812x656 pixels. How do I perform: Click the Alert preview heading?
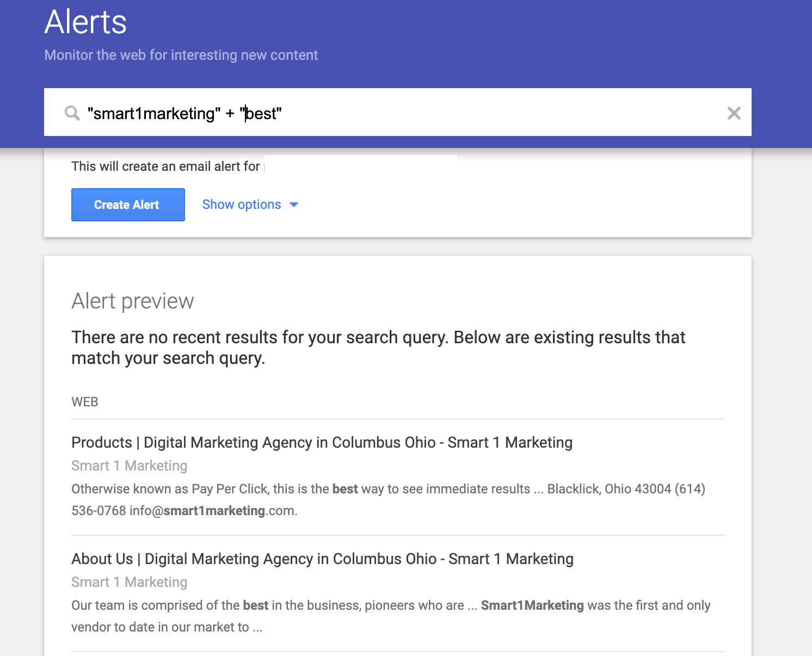(132, 301)
